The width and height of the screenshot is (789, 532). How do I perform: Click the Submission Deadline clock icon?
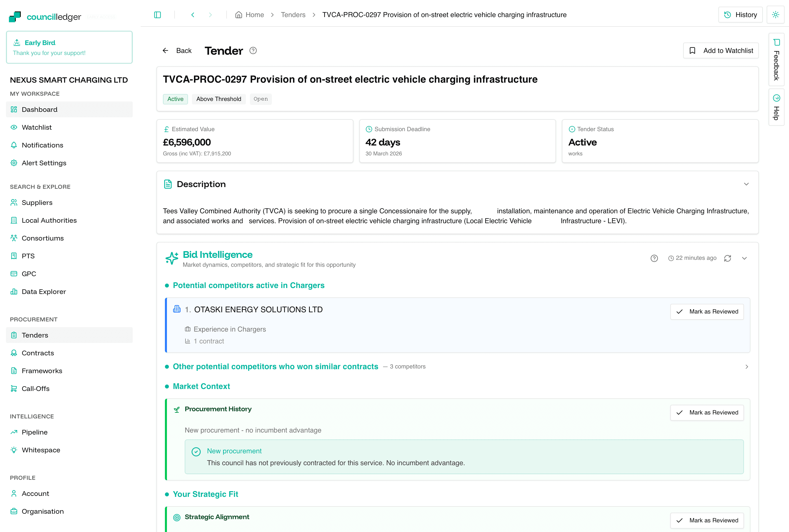pyautogui.click(x=369, y=129)
